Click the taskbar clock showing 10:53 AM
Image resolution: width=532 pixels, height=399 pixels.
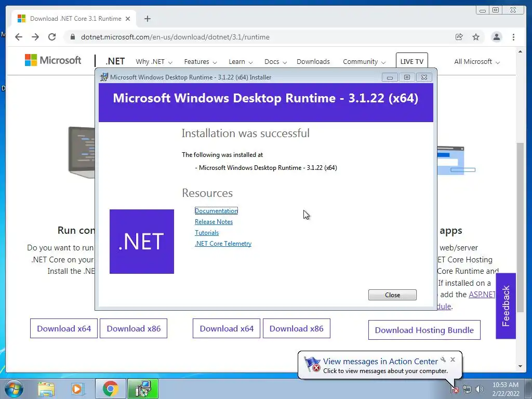coord(506,389)
